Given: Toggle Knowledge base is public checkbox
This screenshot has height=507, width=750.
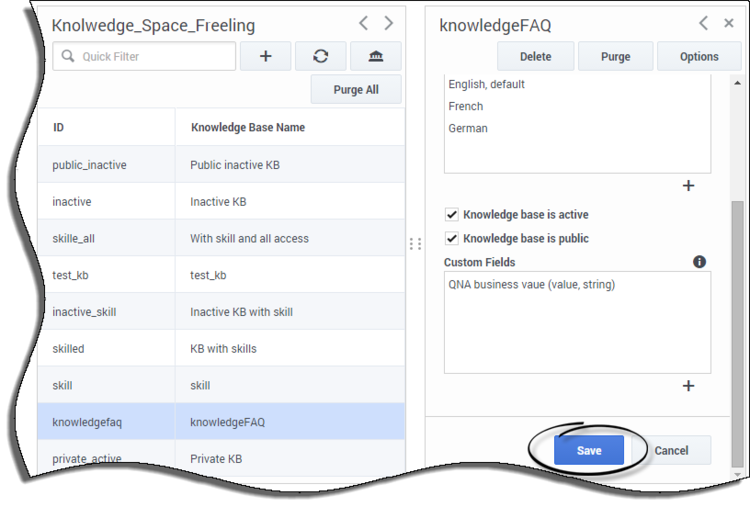Looking at the screenshot, I should click(x=452, y=238).
